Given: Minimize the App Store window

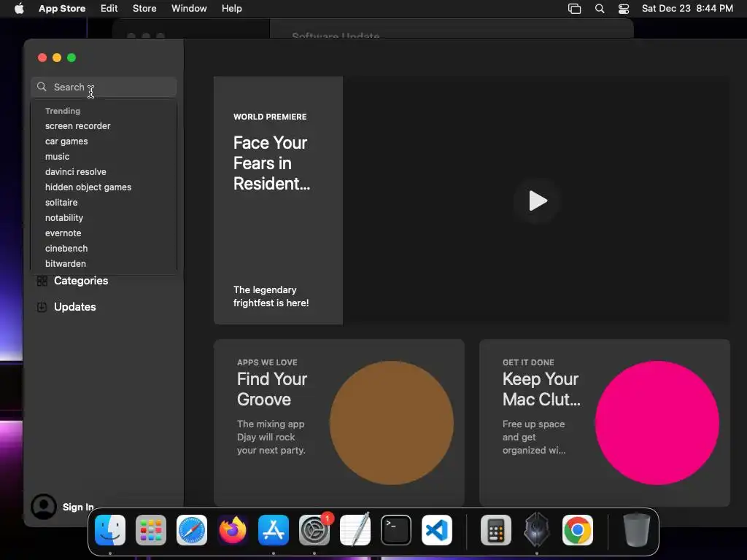Looking at the screenshot, I should [57, 58].
